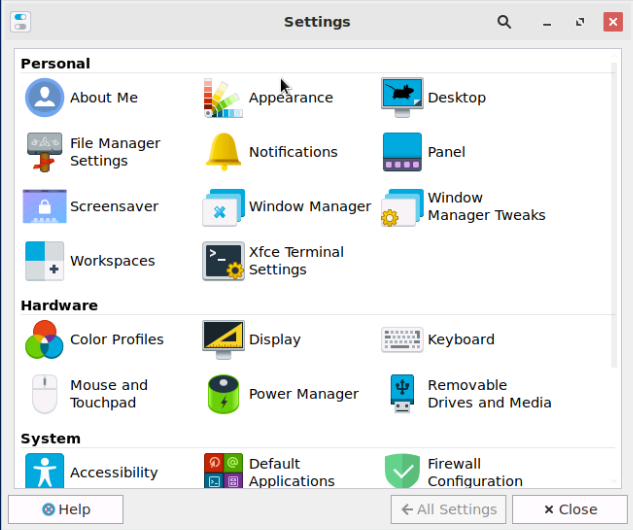This screenshot has height=530, width=633.
Task: Click the "Screensaver" label
Action: click(114, 207)
